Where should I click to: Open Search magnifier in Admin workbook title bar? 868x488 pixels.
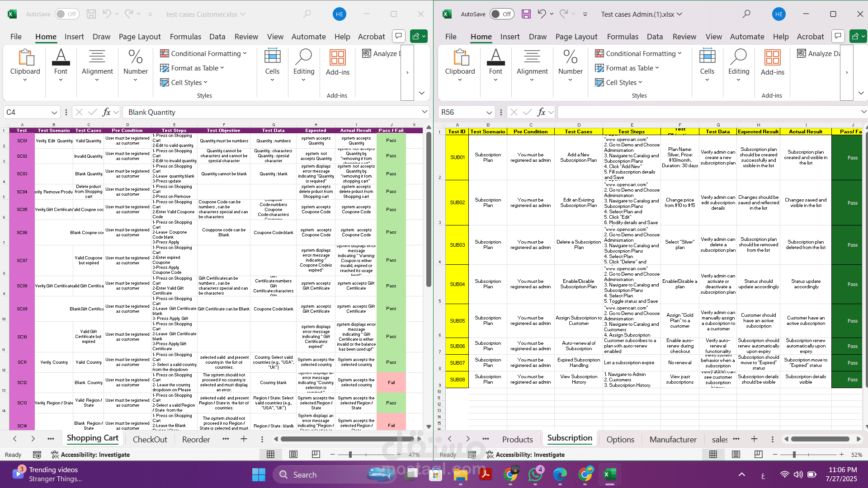(x=746, y=14)
